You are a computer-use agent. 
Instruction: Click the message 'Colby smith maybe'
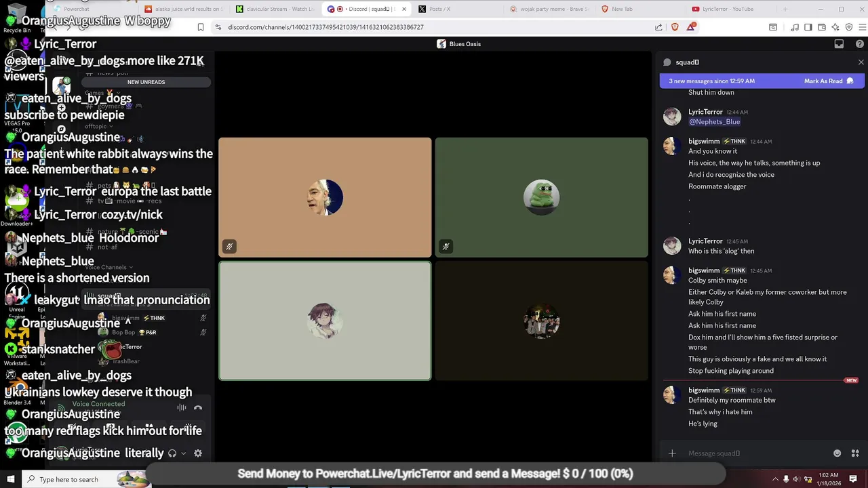(x=717, y=281)
